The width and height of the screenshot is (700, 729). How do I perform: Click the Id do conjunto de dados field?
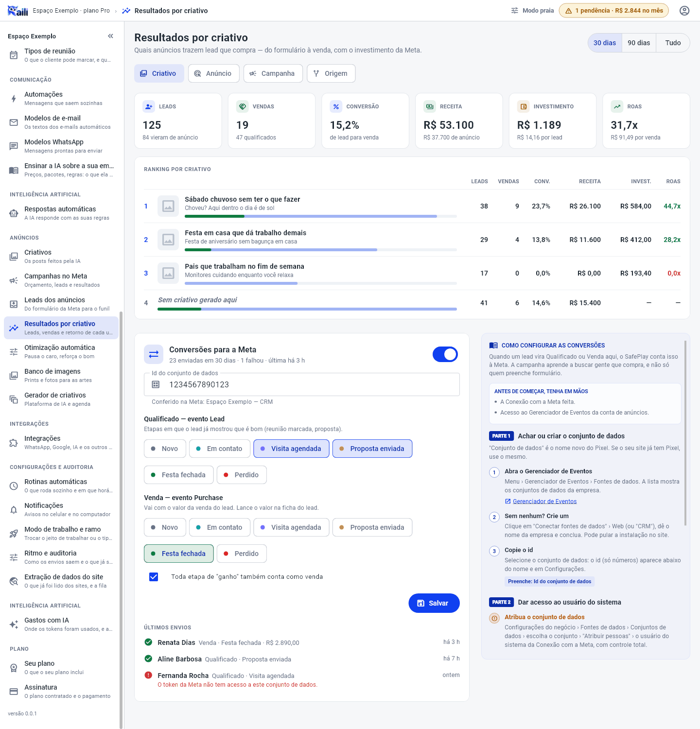(302, 384)
